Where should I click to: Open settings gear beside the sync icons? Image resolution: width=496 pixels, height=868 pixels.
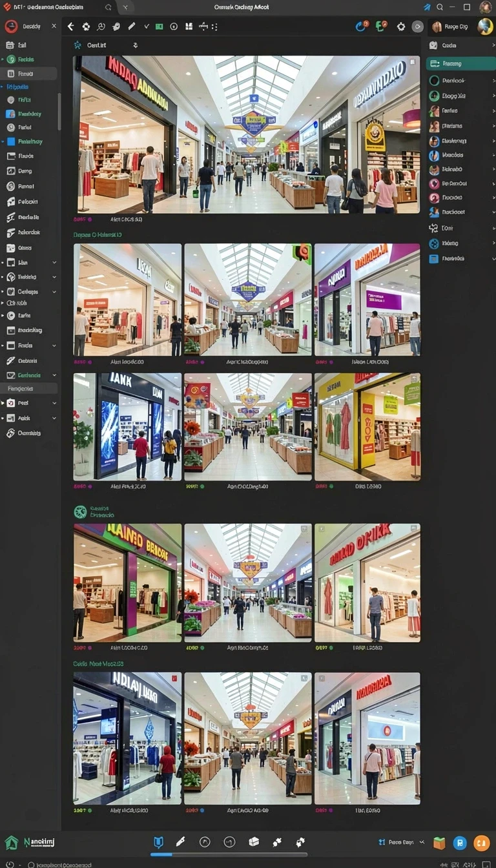401,26
